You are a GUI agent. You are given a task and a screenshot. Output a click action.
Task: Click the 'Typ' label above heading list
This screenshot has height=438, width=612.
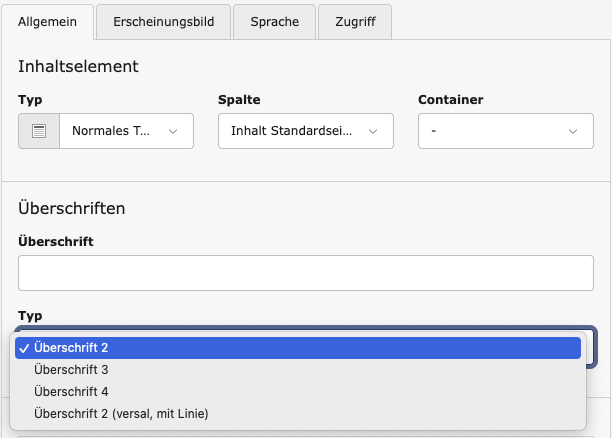point(30,315)
